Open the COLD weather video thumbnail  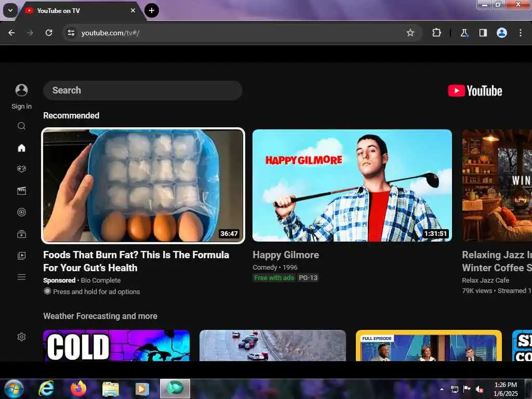[x=116, y=345]
